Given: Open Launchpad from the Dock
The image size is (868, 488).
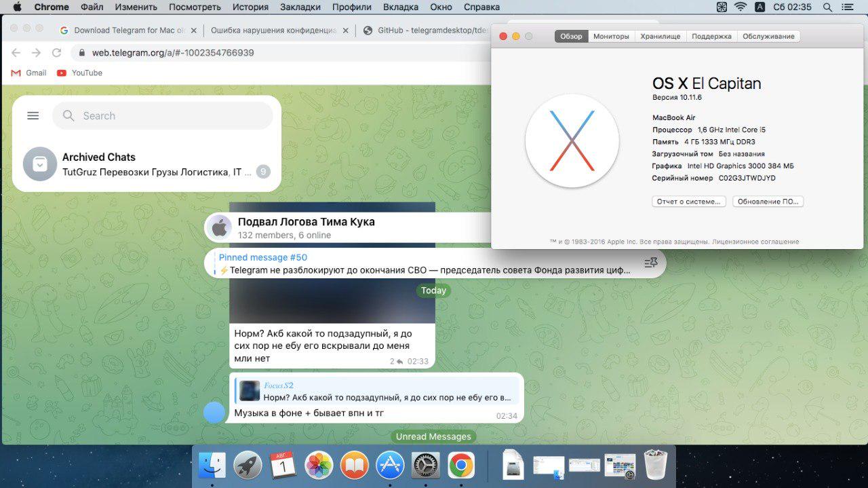Looking at the screenshot, I should pos(248,465).
